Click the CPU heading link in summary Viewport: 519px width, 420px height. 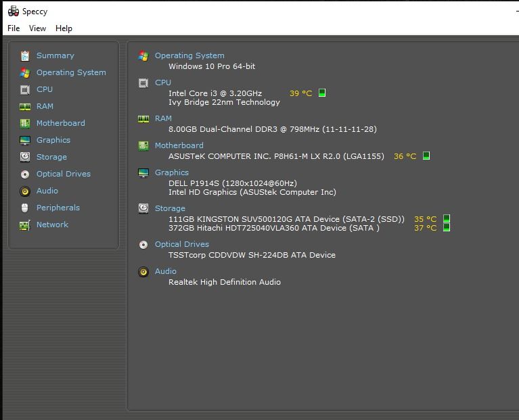tap(163, 83)
